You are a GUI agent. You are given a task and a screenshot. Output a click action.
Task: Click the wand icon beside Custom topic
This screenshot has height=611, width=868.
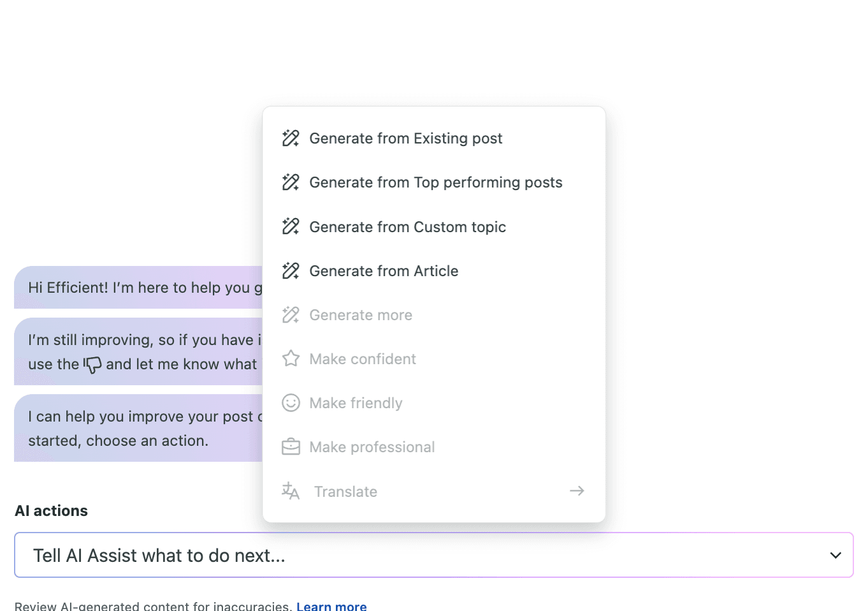click(x=291, y=226)
